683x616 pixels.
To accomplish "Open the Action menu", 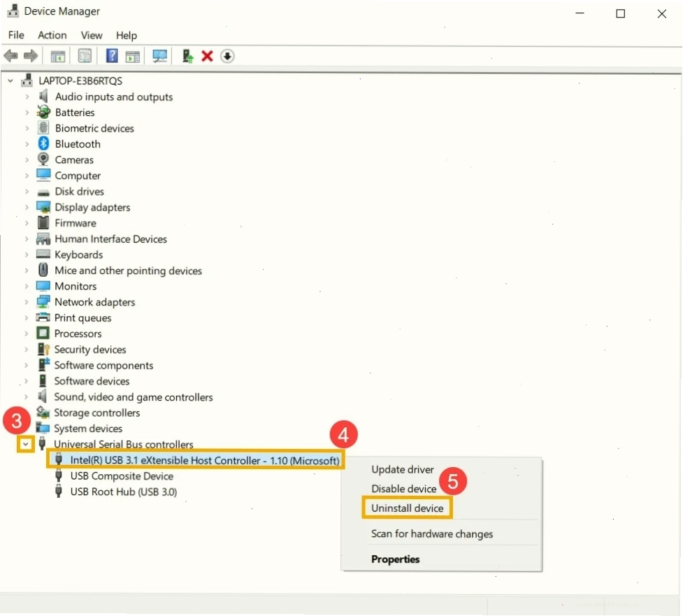I will tap(52, 35).
